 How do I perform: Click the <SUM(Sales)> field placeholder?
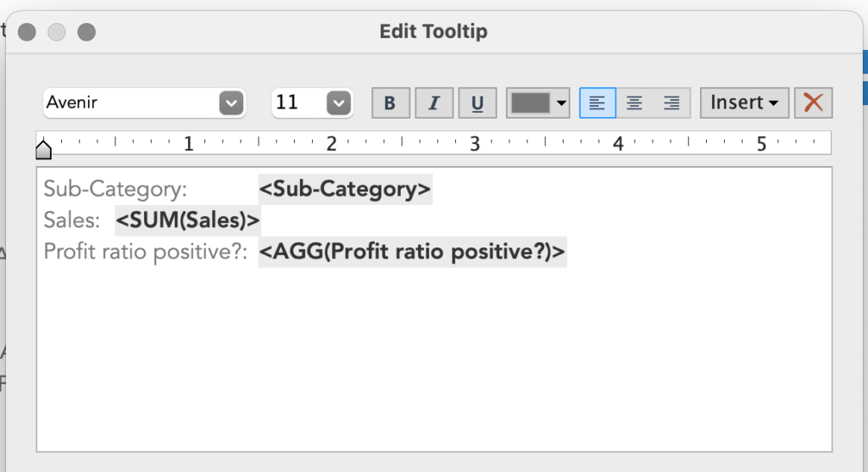(x=187, y=220)
